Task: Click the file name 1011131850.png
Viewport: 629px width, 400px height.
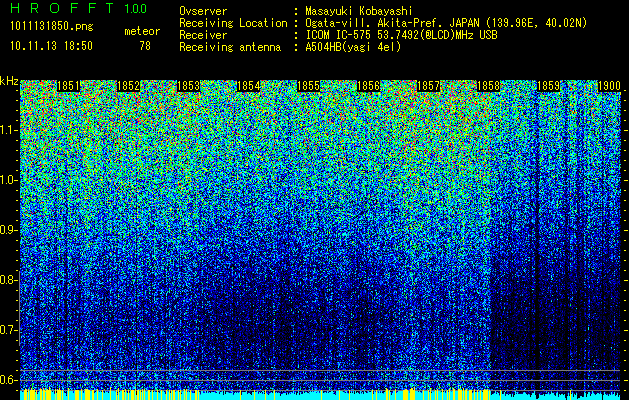Action: coord(52,26)
